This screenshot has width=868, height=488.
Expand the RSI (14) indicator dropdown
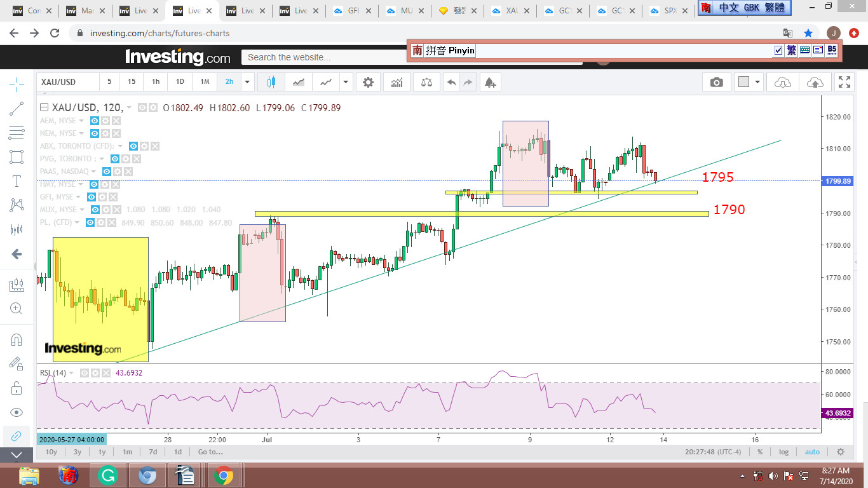coord(72,373)
